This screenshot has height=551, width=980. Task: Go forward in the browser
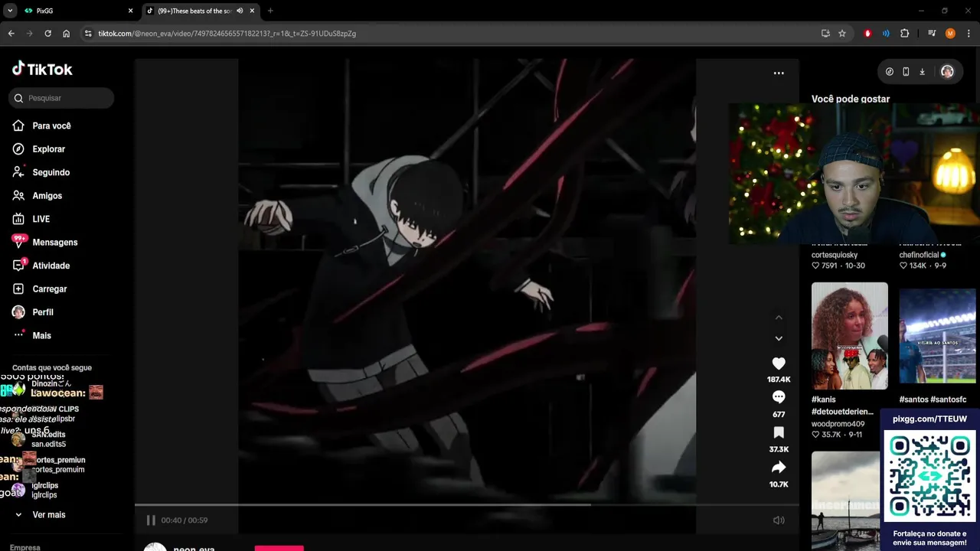tap(29, 34)
